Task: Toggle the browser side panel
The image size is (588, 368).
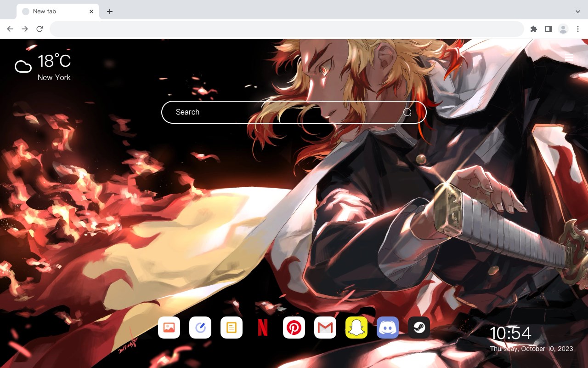Action: click(x=548, y=29)
